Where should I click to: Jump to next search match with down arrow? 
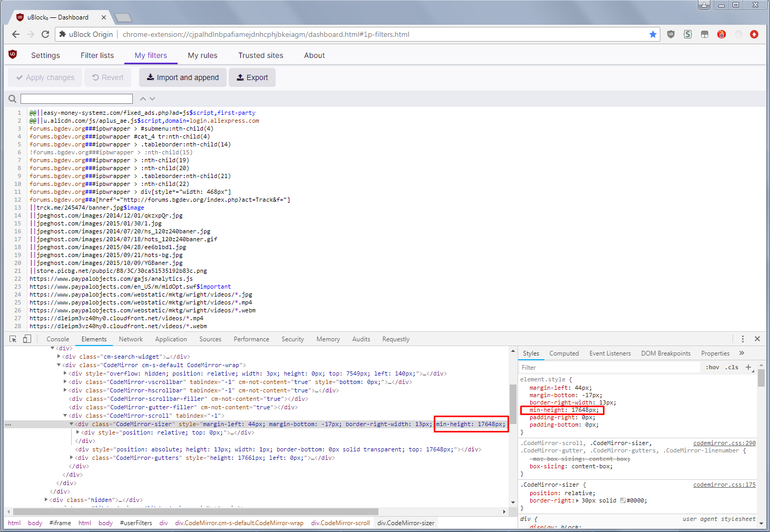[x=152, y=98]
